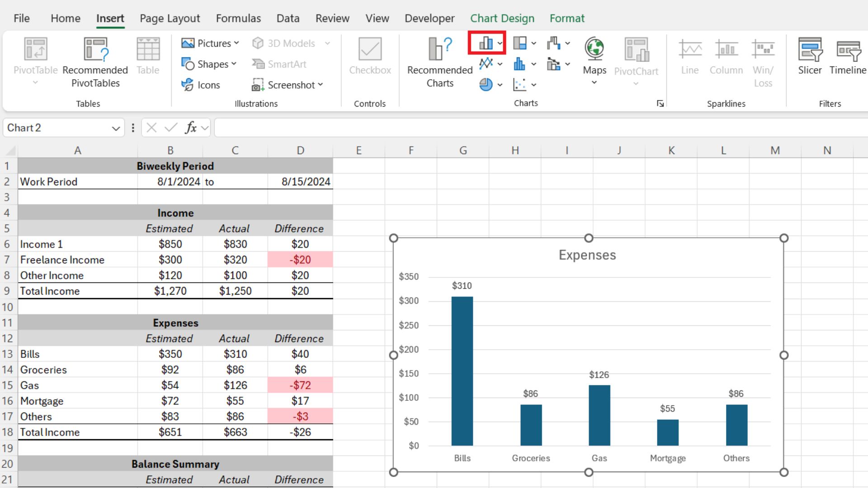Click the Insert Pie or Doughnut Chart icon
868x488 pixels.
click(x=486, y=84)
